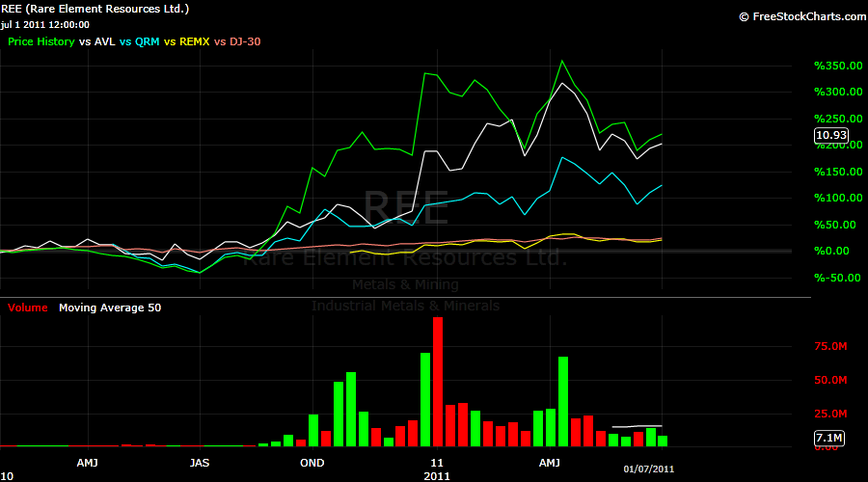Click the 10 year label at bottom left
The width and height of the screenshot is (868, 482).
(7, 476)
